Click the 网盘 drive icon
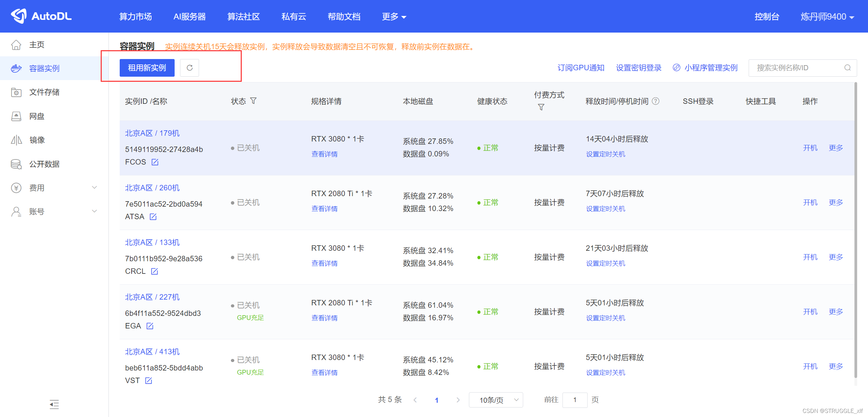Viewport: 868px width, 417px height. point(16,116)
